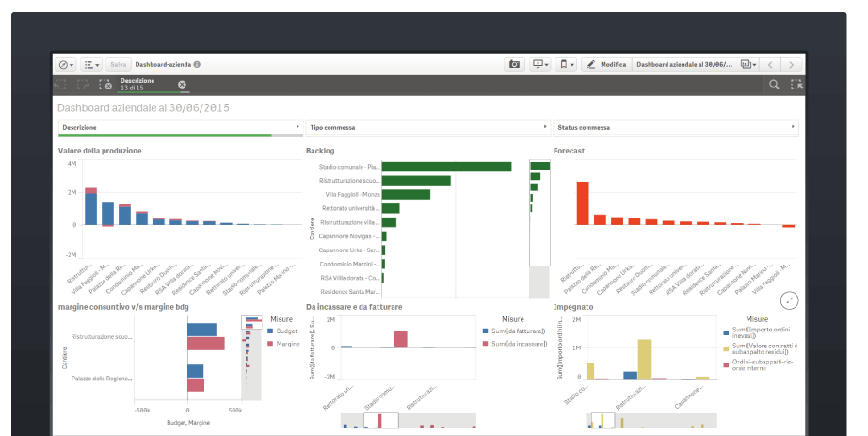
Task: Step forward in selections
Action: point(83,84)
